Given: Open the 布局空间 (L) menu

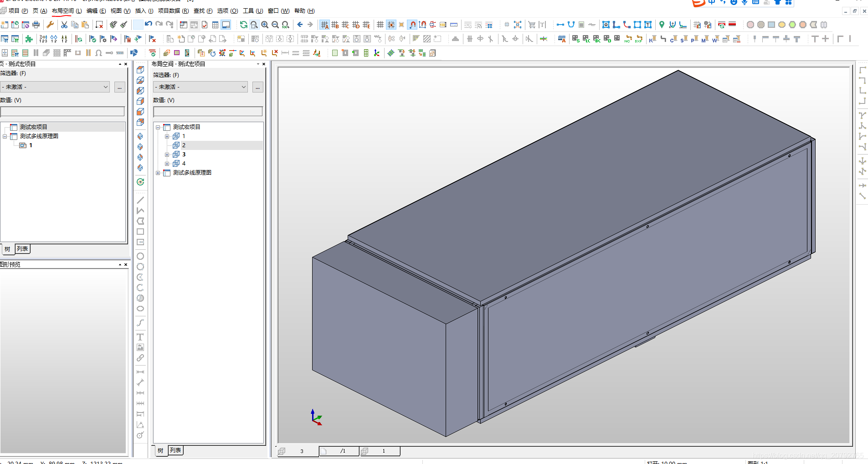Looking at the screenshot, I should [x=67, y=11].
